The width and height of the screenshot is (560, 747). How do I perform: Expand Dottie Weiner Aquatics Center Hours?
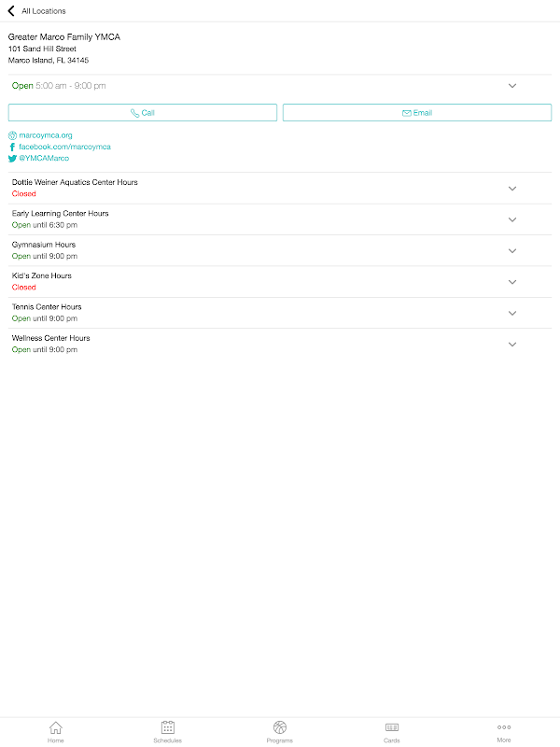click(512, 189)
